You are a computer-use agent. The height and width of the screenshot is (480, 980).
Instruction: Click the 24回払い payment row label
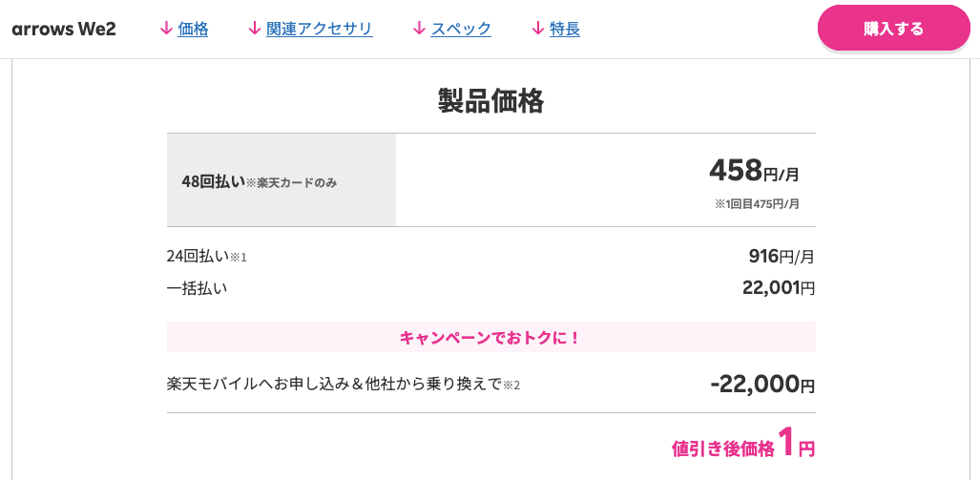click(198, 256)
